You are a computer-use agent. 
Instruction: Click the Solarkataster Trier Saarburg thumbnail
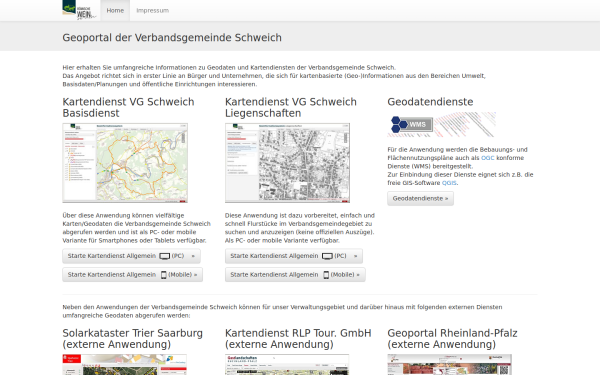click(125, 365)
